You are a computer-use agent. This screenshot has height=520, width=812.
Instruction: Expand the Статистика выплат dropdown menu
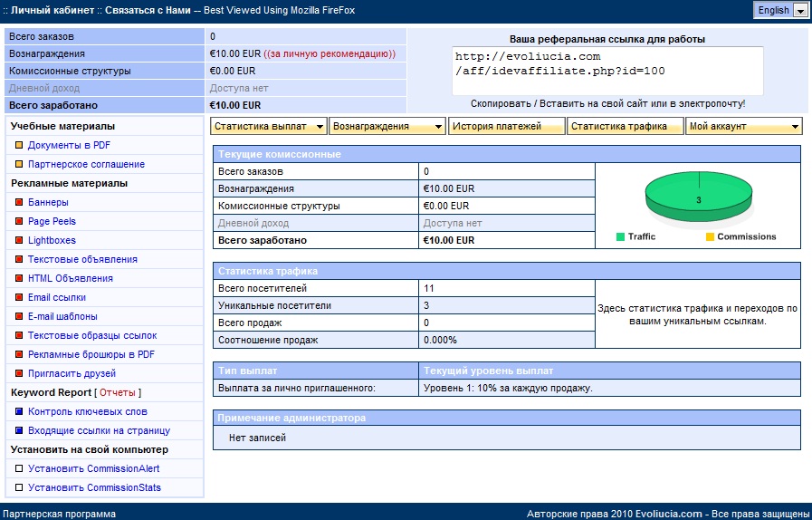(x=269, y=127)
